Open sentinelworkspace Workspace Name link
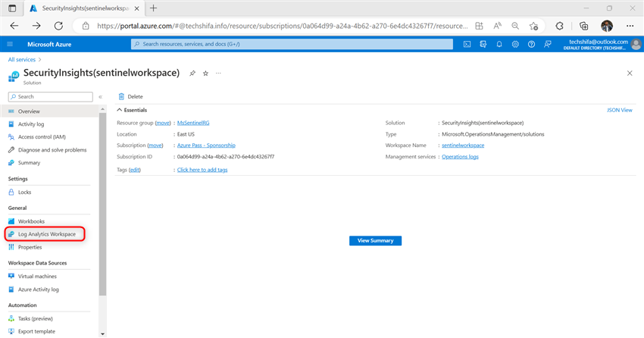Viewport: 644px width, 338px height. 463,146
